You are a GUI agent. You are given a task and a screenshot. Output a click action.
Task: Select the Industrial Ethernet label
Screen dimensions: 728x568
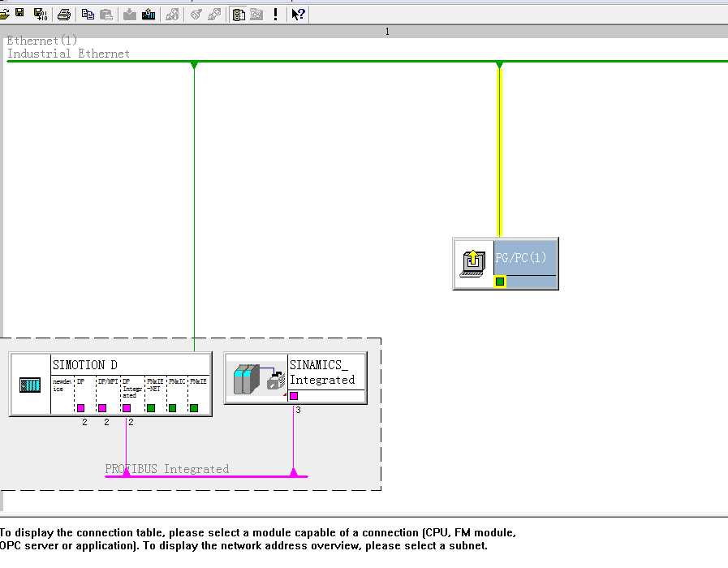coord(68,54)
